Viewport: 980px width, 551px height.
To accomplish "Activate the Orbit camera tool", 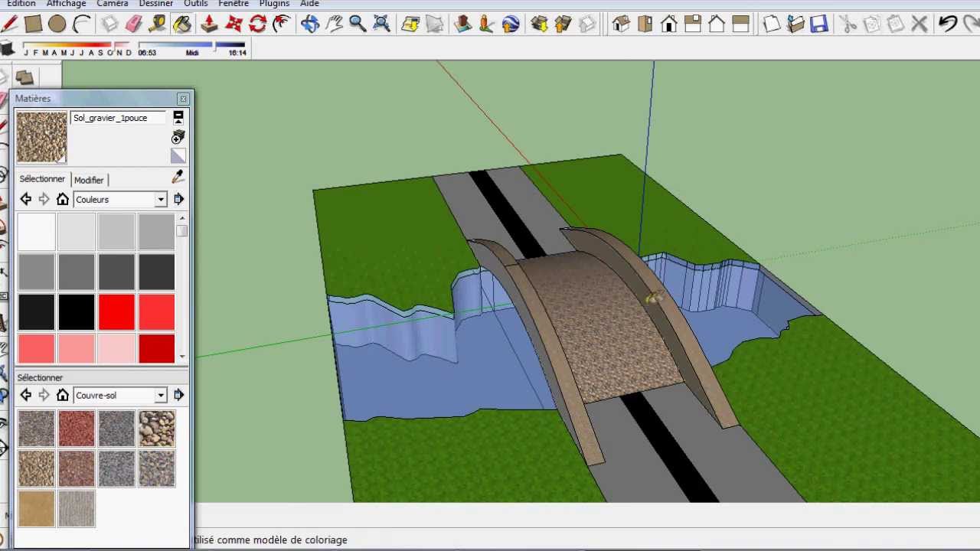I will coord(310,24).
